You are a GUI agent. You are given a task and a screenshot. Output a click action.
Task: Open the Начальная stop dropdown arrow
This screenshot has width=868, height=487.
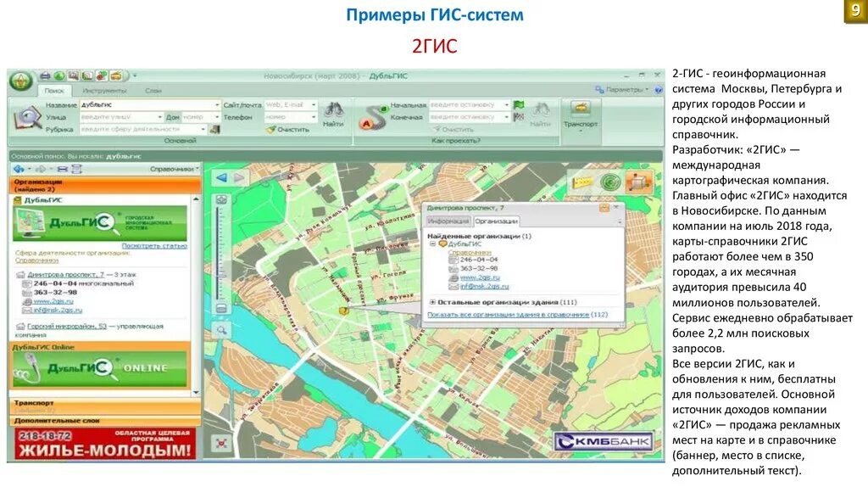[506, 104]
